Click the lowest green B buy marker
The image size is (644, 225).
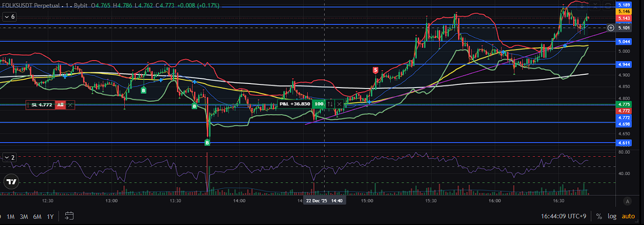click(207, 143)
